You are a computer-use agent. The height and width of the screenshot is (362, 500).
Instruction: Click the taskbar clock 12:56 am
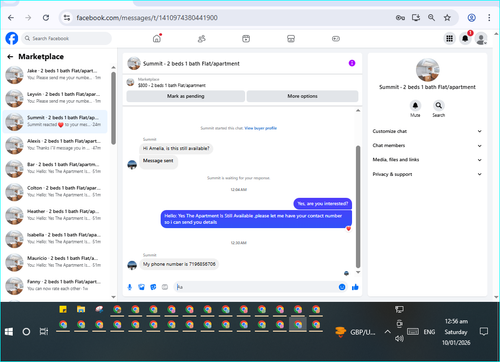tap(456, 321)
